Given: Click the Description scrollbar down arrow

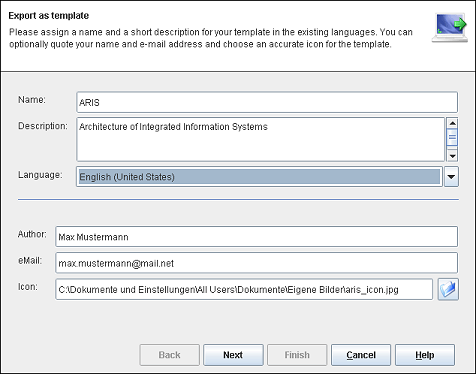Looking at the screenshot, I should 452,156.
